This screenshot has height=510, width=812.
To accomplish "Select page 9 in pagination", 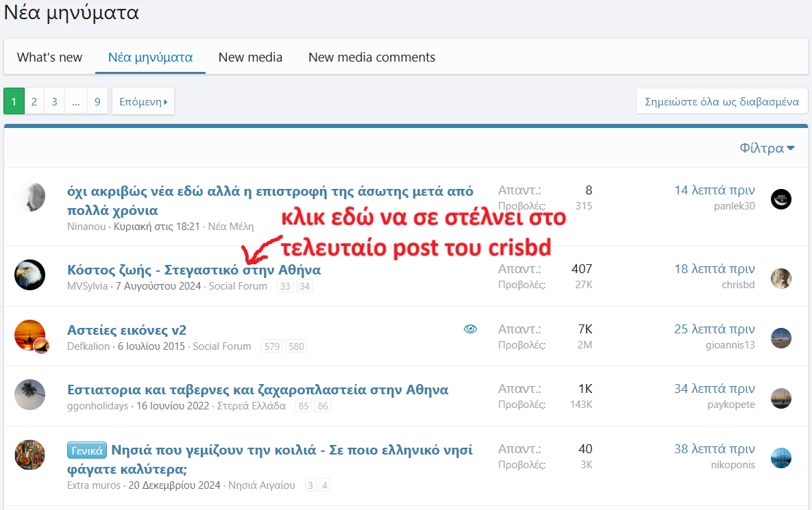I will pyautogui.click(x=97, y=102).
